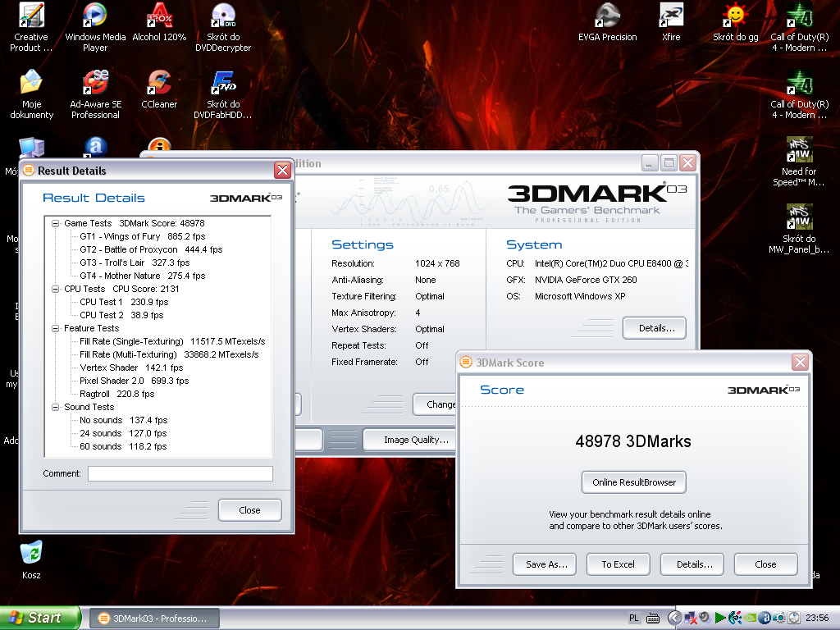Collapse the Sound Tests tree node
The height and width of the screenshot is (630, 840).
click(55, 407)
